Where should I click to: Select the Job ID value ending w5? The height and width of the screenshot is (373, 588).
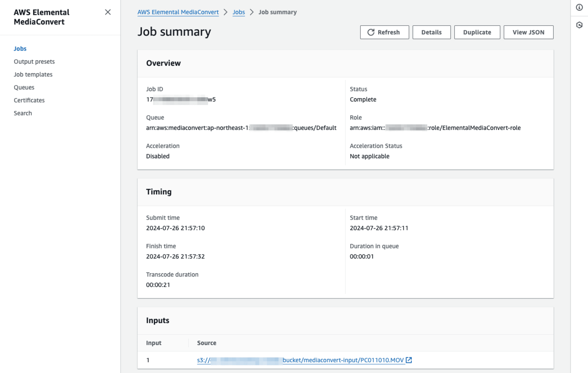(x=181, y=99)
